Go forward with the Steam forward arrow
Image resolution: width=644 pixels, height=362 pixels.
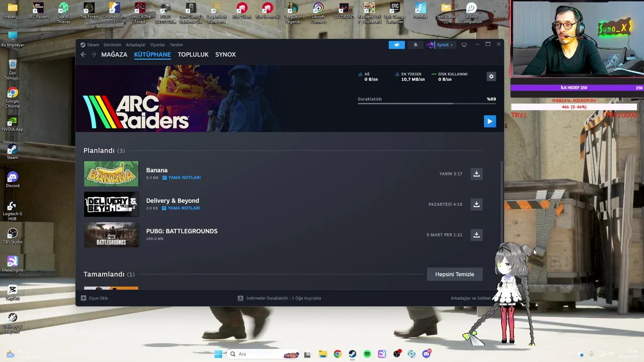[94, 54]
